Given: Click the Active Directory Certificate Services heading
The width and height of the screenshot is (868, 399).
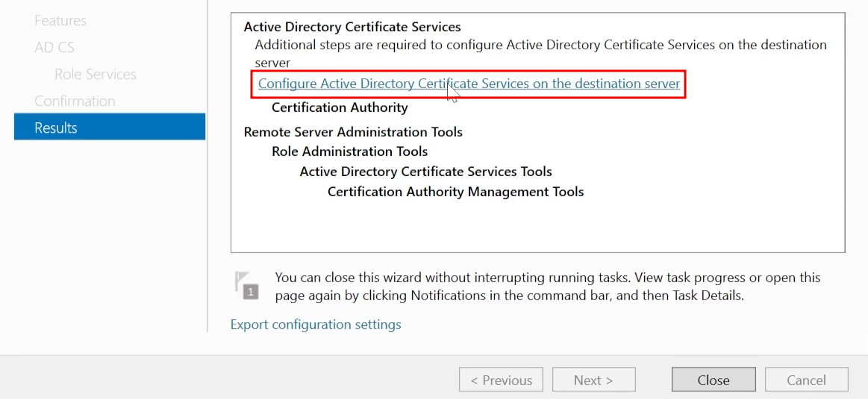Looking at the screenshot, I should click(x=352, y=27).
